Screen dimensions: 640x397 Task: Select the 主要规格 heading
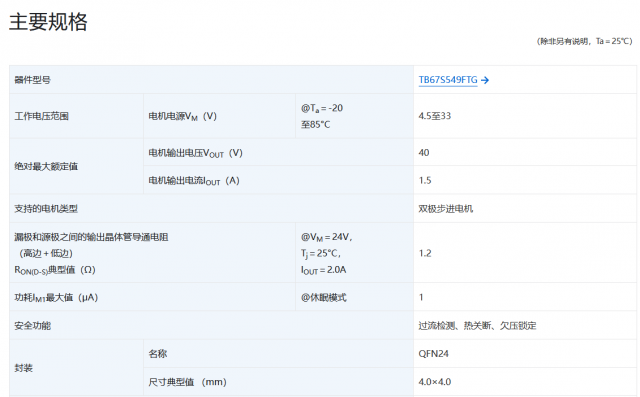48,22
